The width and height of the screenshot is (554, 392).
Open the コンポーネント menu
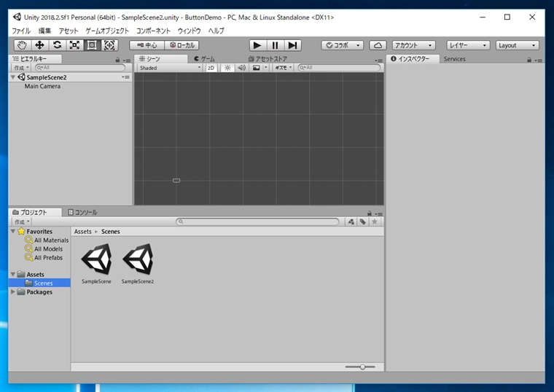[x=153, y=31]
